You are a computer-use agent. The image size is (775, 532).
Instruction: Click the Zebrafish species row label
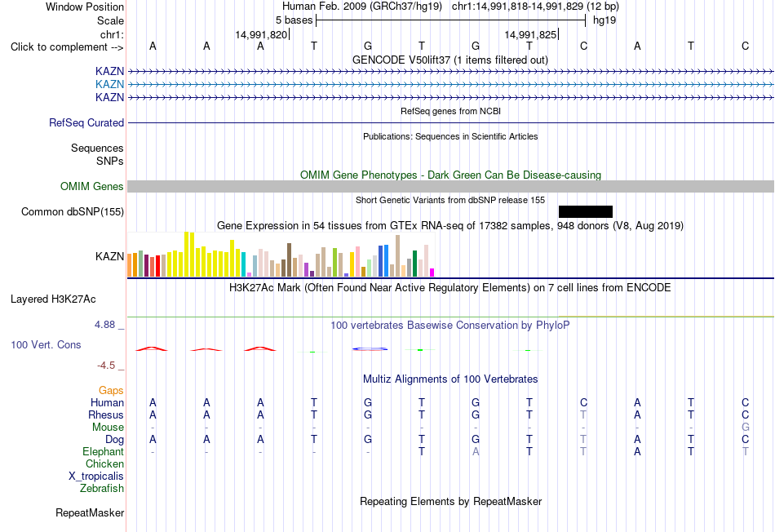(x=102, y=488)
